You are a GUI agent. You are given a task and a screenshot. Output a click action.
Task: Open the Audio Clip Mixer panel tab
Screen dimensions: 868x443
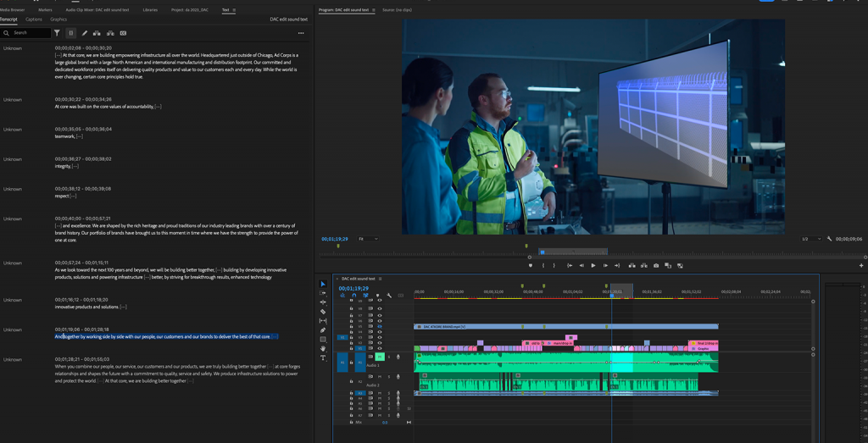click(x=97, y=10)
